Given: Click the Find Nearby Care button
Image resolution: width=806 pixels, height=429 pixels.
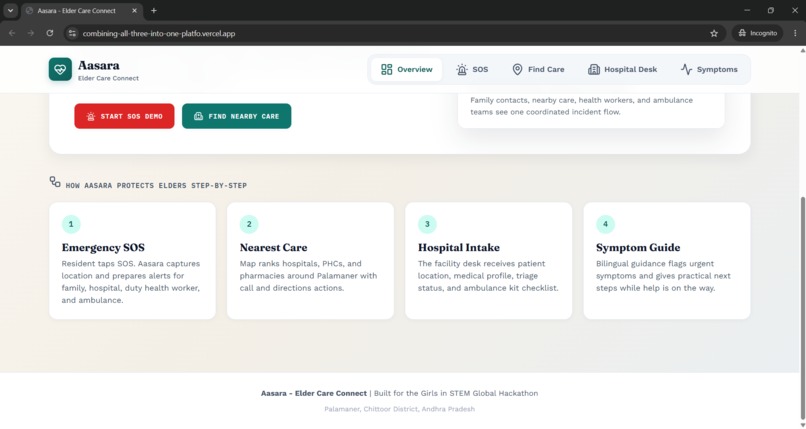Looking at the screenshot, I should coord(236,116).
